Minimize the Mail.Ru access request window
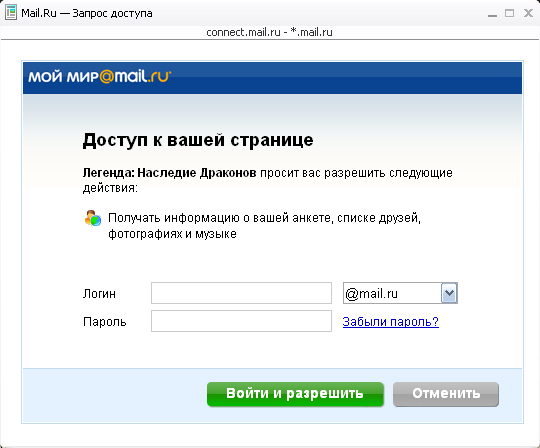The image size is (540, 448). [492, 14]
